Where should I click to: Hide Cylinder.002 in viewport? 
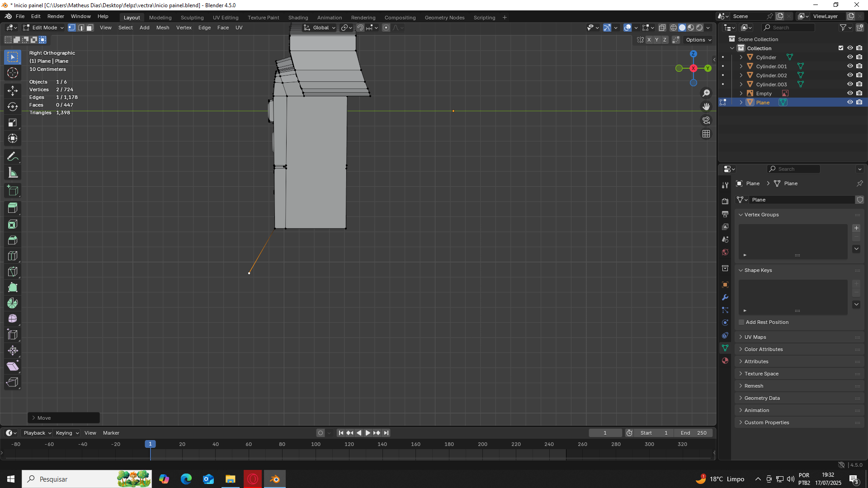click(850, 75)
